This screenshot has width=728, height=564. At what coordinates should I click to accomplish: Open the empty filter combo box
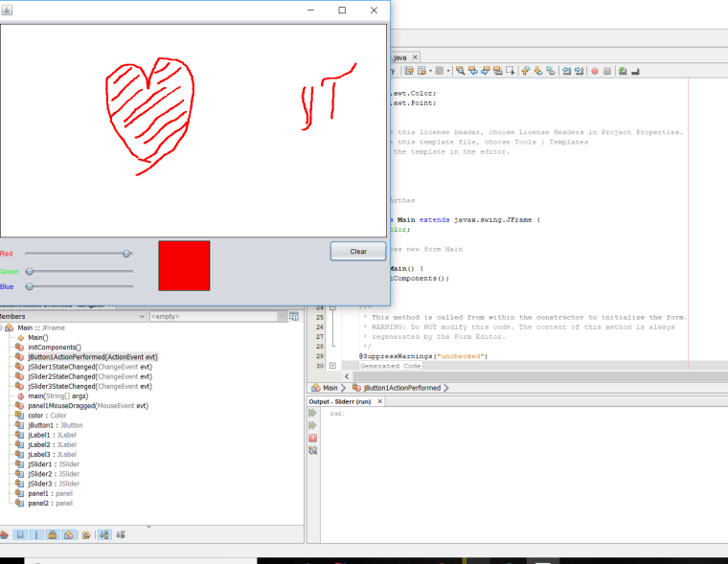(282, 316)
